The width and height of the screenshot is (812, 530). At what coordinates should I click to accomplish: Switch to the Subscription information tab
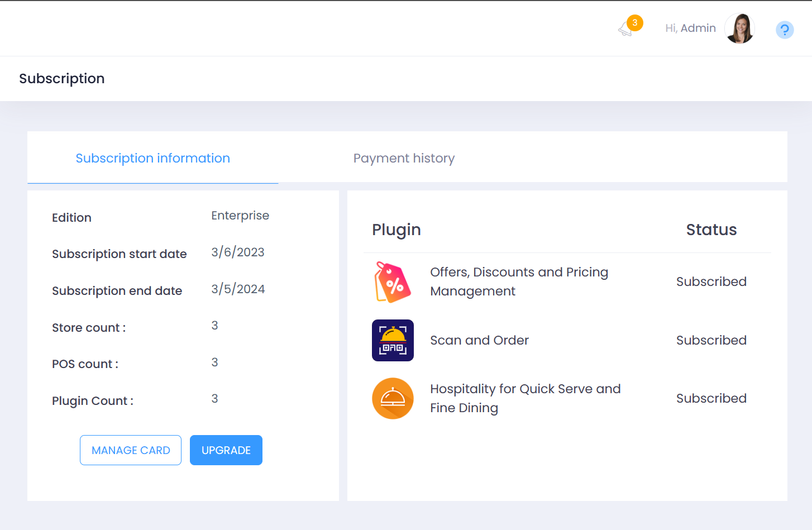152,159
